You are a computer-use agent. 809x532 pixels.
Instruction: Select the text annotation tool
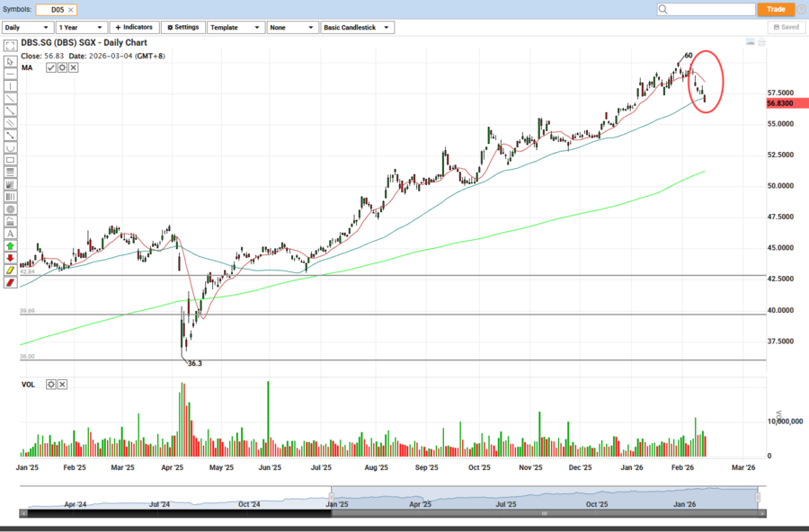[x=10, y=233]
